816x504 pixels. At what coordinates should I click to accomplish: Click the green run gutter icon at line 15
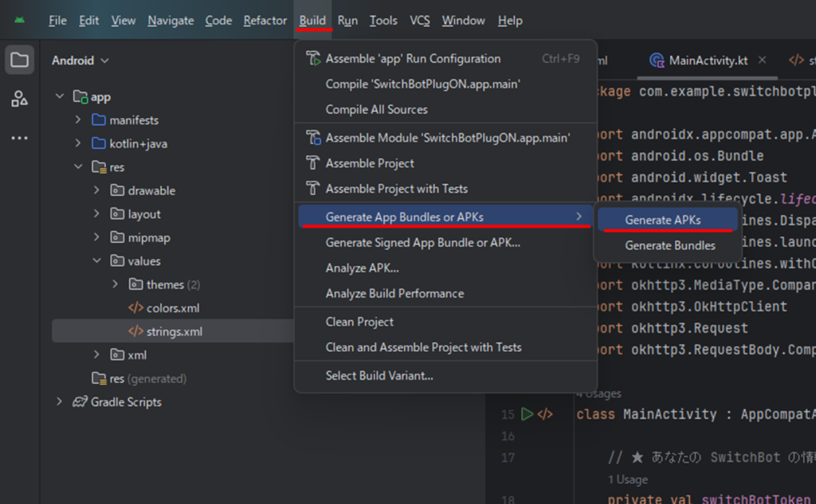527,414
